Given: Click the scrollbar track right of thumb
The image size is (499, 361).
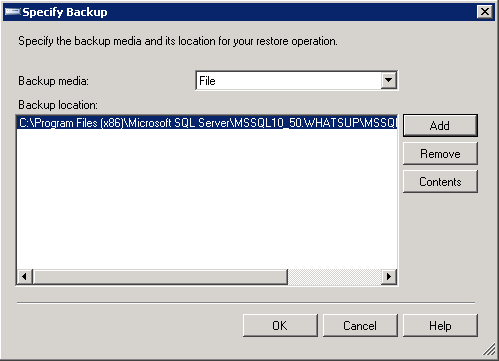Looking at the screenshot, I should point(334,276).
